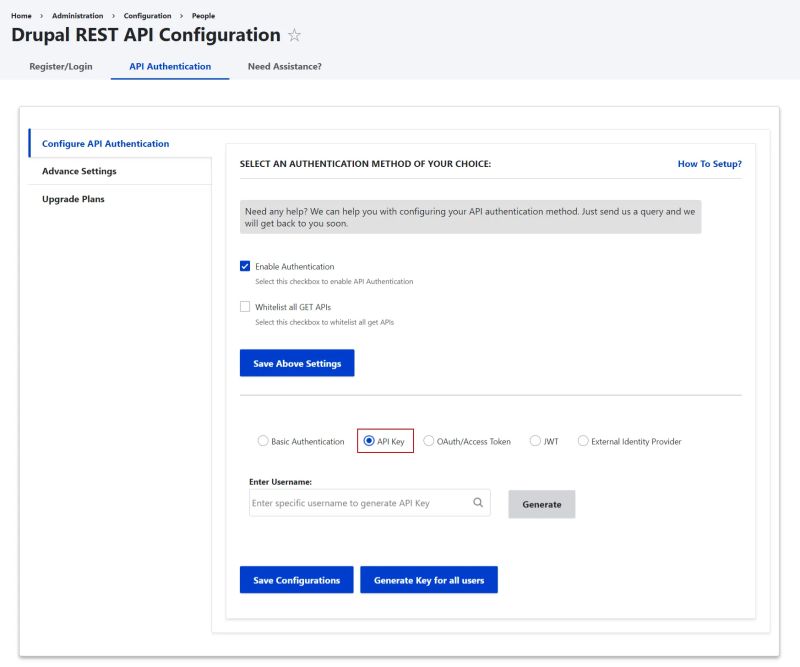Image resolution: width=800 pixels, height=667 pixels.
Task: Choose External Identity Provider option
Action: 583,441
